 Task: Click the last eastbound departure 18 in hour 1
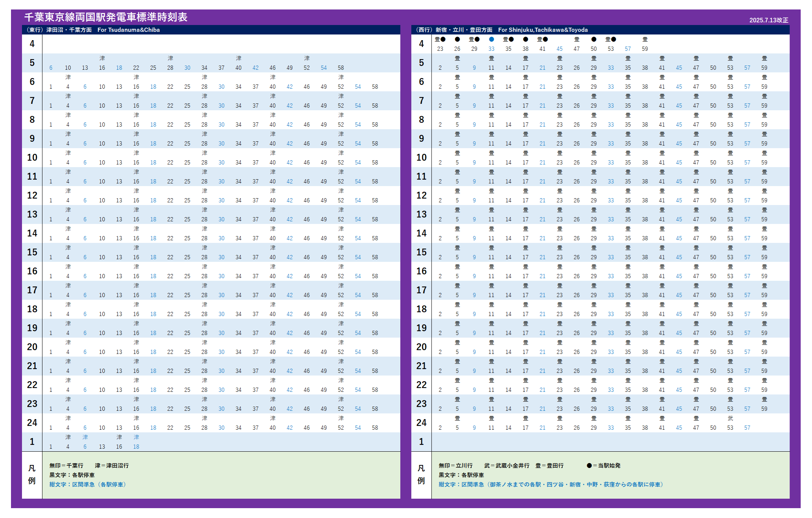(x=136, y=447)
